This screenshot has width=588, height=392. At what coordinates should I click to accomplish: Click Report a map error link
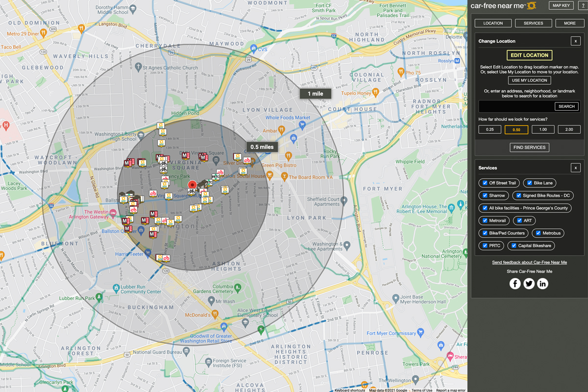point(451,390)
